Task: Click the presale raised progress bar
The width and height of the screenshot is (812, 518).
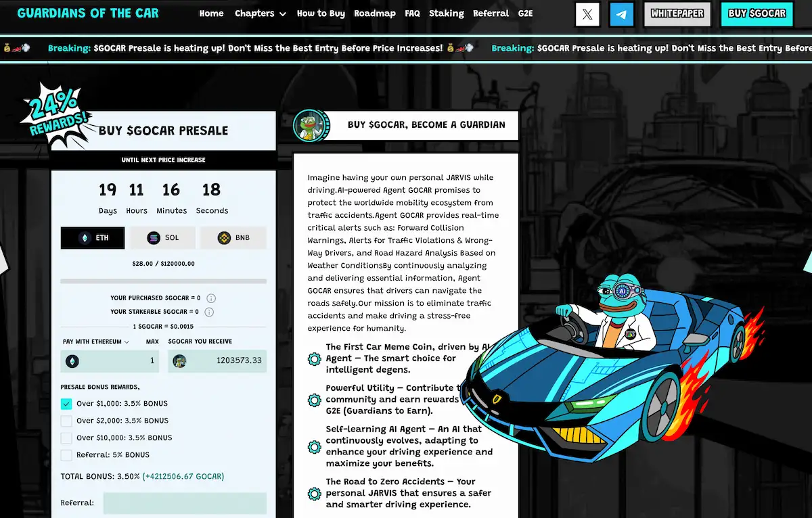Action: pyautogui.click(x=163, y=281)
